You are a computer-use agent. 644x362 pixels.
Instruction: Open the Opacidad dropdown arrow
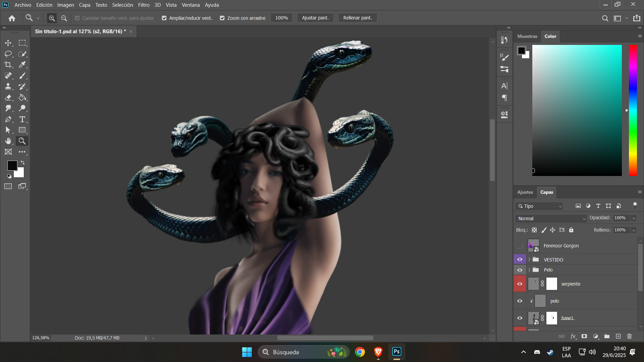point(634,218)
